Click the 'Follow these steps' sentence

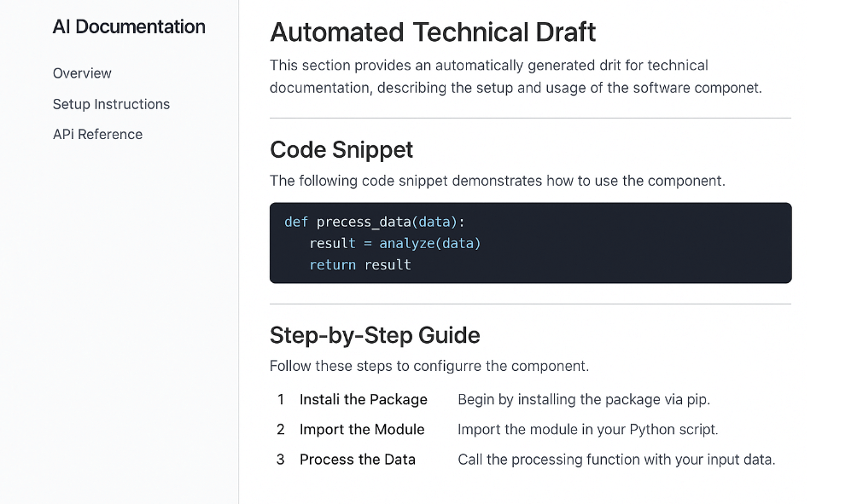pyautogui.click(x=428, y=366)
